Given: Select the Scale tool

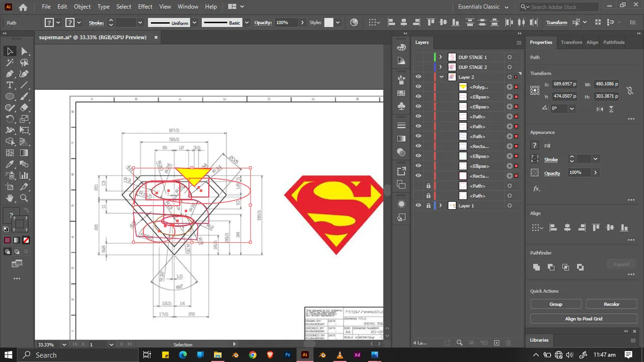Looking at the screenshot, I should pos(24,119).
